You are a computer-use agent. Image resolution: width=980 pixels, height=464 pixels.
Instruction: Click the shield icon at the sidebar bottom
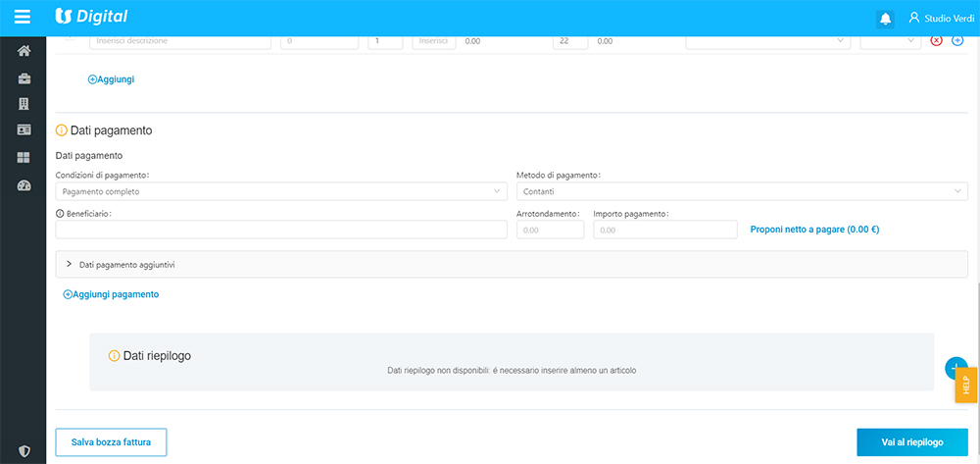click(24, 451)
